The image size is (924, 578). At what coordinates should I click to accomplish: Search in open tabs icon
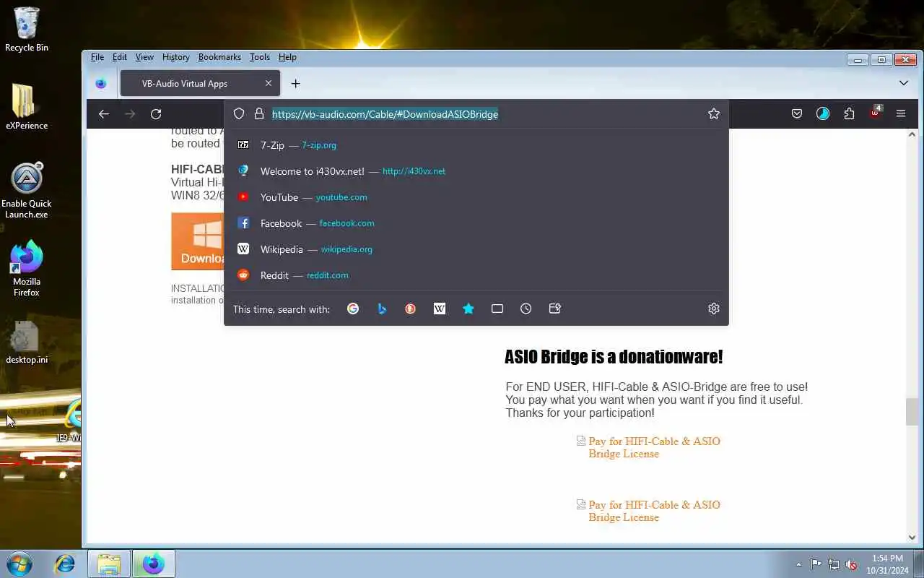point(497,309)
